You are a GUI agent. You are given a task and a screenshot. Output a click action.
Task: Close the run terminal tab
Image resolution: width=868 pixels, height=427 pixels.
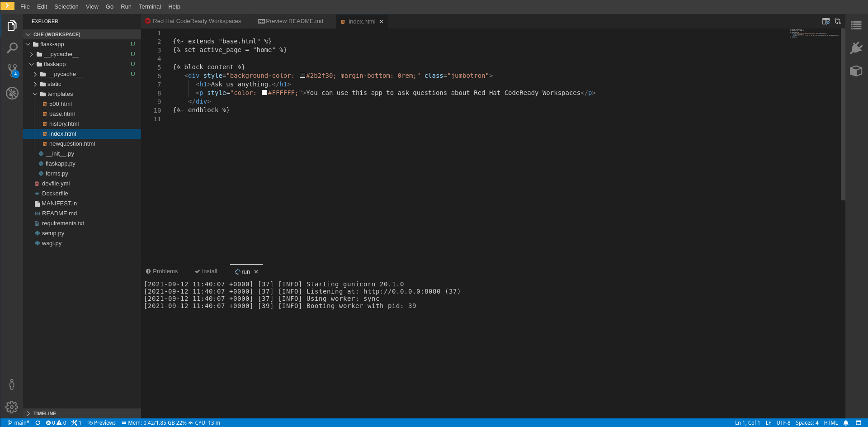tap(256, 272)
